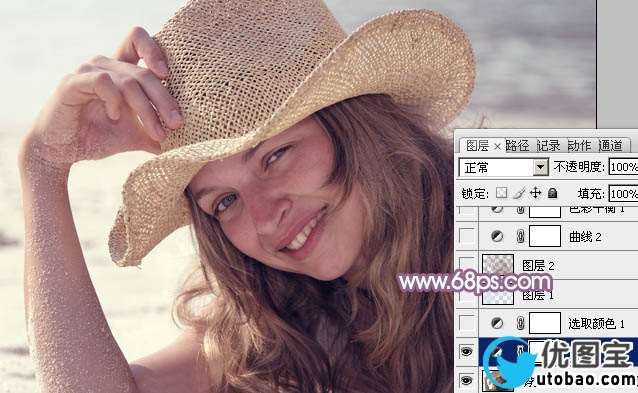Click the 不透明度 opacity value field
The height and width of the screenshot is (393, 638).
pyautogui.click(x=623, y=167)
